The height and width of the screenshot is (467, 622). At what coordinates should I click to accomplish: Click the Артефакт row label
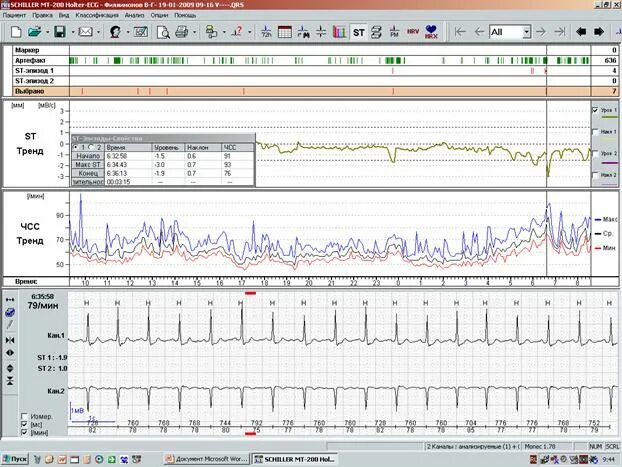[30, 60]
